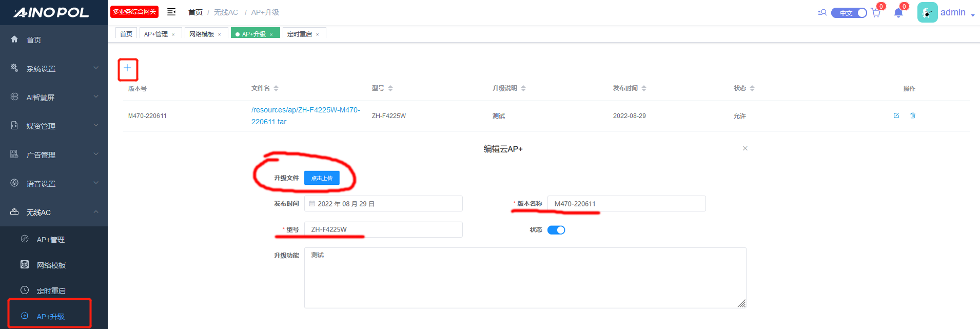Open the ZH-F4225W-M470-220611.tar file link
Screen dimensions: 980x329
[305, 116]
